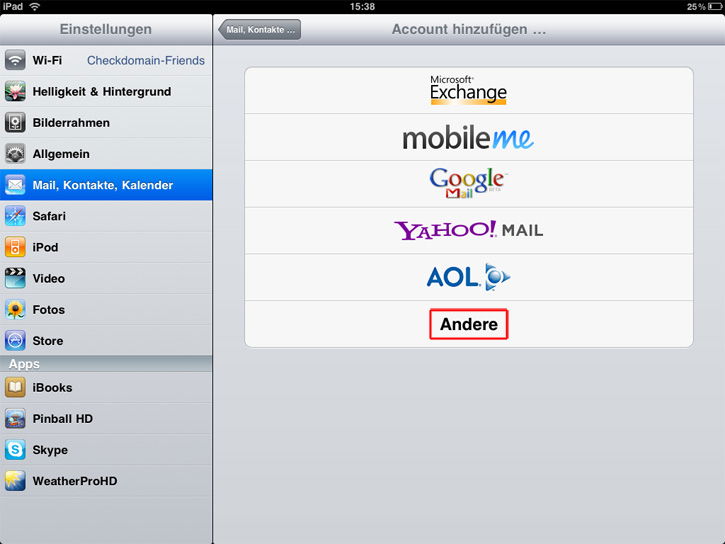Open Wi-Fi settings icon
Viewport: 725px width, 544px height.
[15, 61]
